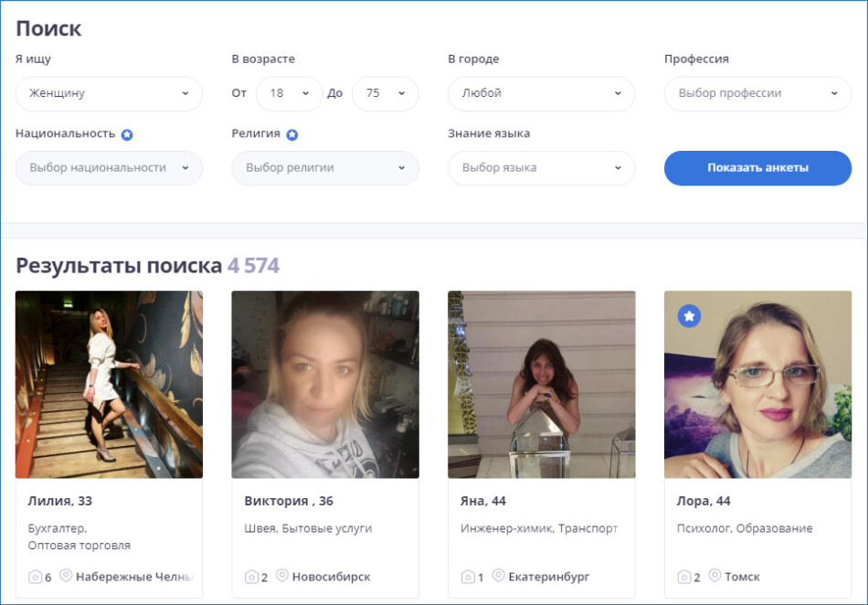Open the profile link Лилия, 33
The height and width of the screenshot is (605, 868).
pos(60,501)
